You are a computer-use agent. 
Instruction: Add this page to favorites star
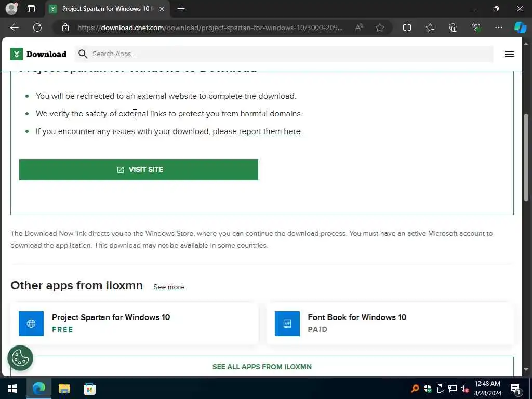[380, 28]
